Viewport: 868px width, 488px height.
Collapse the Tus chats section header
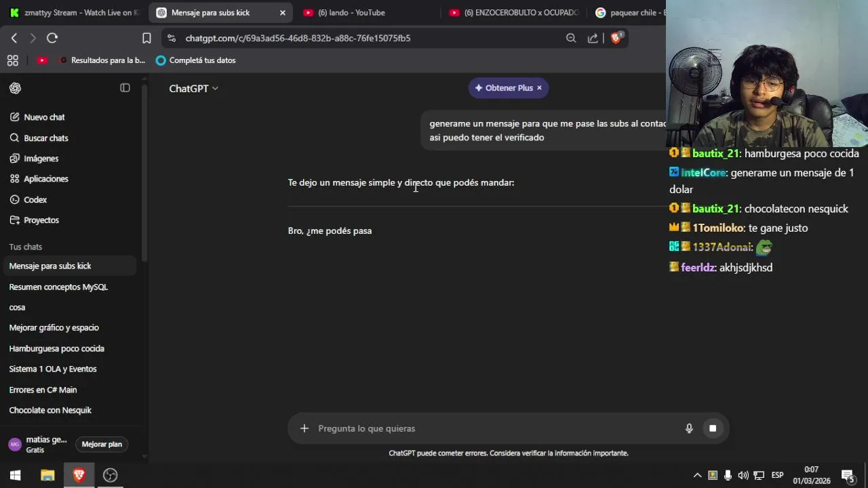26,247
